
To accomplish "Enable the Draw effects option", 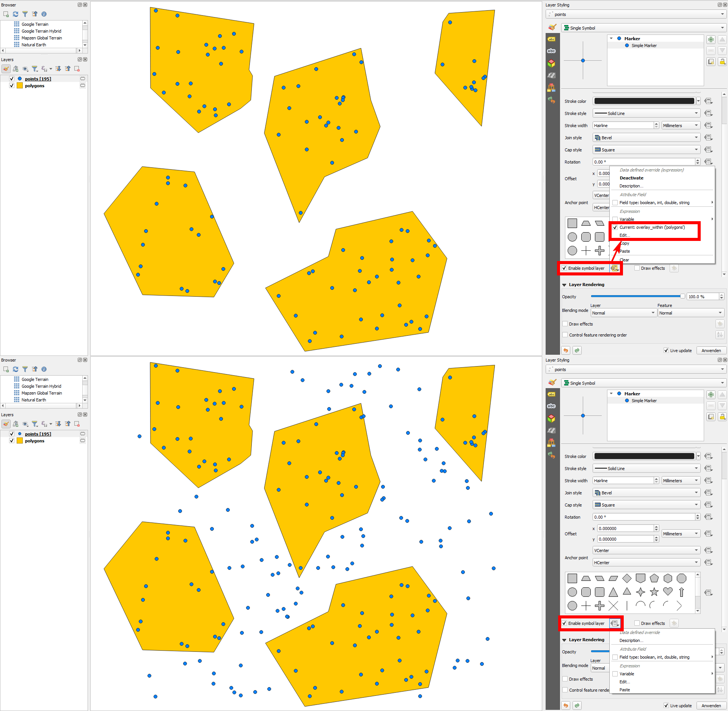I will [x=637, y=268].
